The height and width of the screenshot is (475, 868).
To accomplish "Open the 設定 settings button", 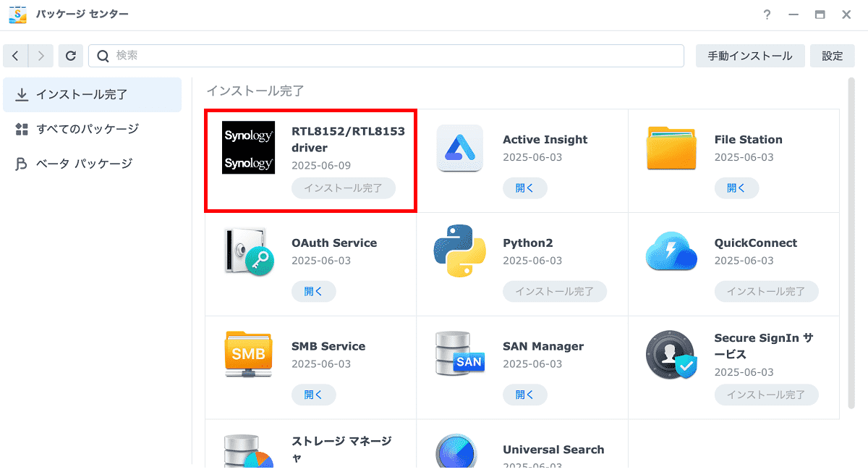I will point(833,56).
